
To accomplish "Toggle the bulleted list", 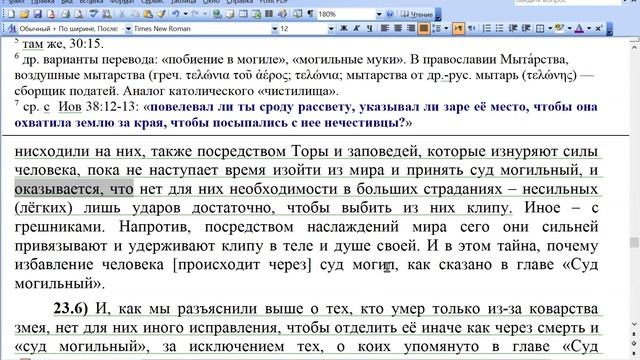I will pos(500,29).
